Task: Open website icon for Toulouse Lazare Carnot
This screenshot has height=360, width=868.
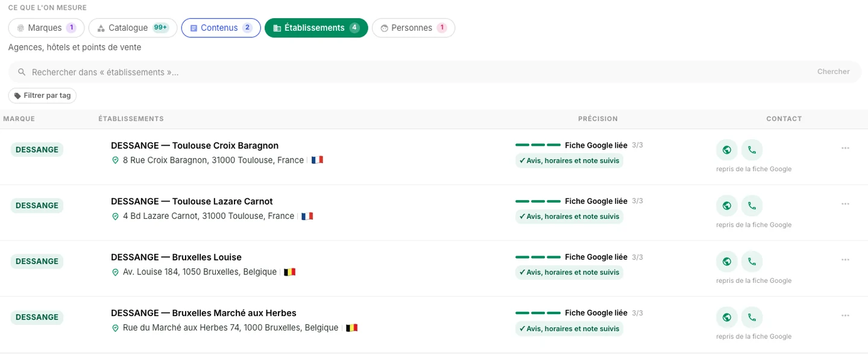Action: click(x=727, y=206)
